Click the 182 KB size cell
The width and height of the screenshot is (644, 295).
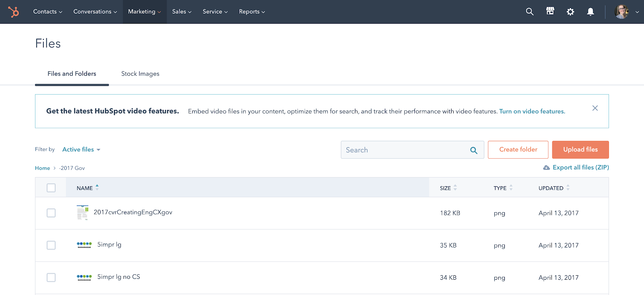point(450,213)
